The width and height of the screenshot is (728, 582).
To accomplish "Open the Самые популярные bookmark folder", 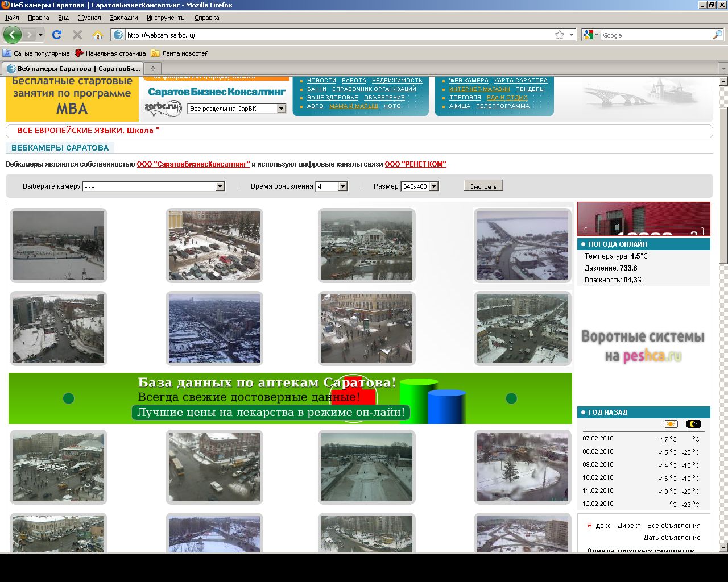I will point(36,53).
